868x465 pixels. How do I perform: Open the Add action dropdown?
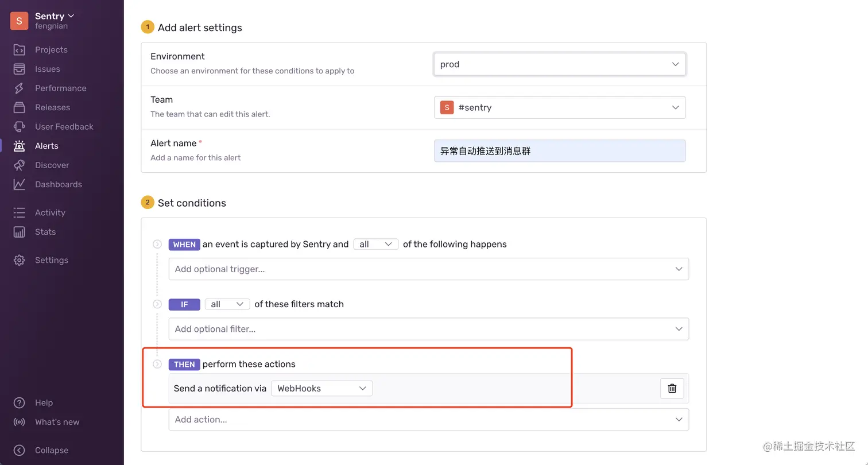pyautogui.click(x=429, y=420)
